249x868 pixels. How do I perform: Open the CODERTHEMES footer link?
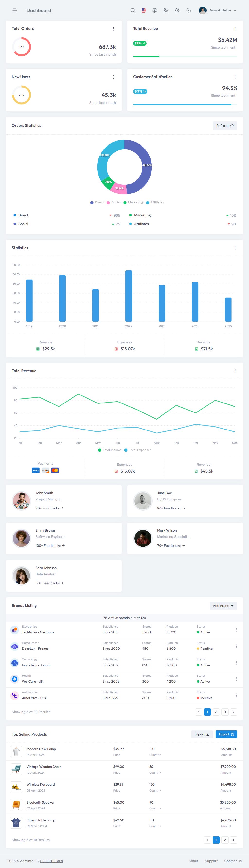(52, 861)
